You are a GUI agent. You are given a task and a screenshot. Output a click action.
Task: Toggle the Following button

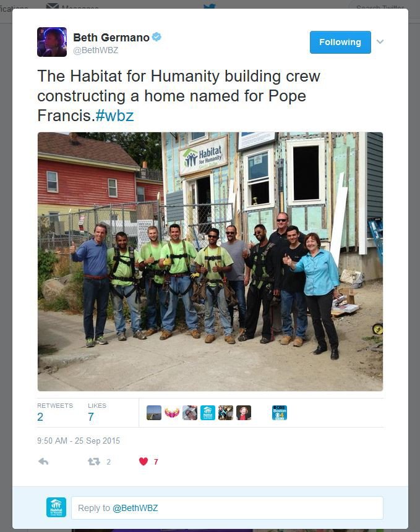coord(340,42)
